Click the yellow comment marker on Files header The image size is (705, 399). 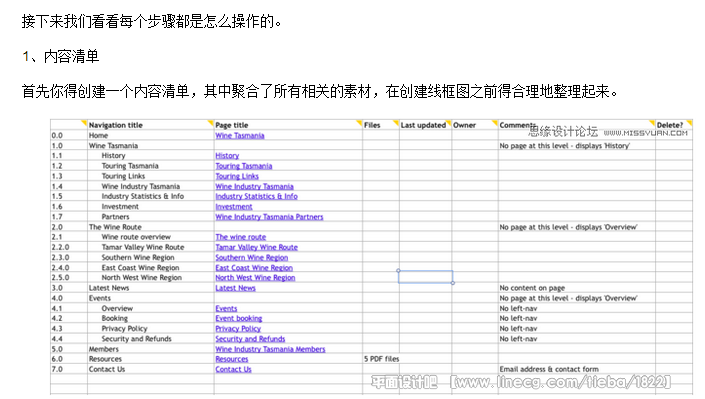point(396,122)
